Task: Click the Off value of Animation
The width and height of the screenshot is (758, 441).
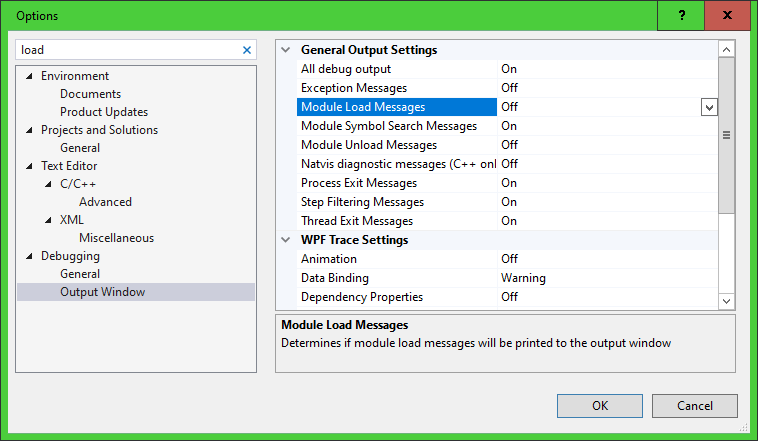Action: (510, 259)
